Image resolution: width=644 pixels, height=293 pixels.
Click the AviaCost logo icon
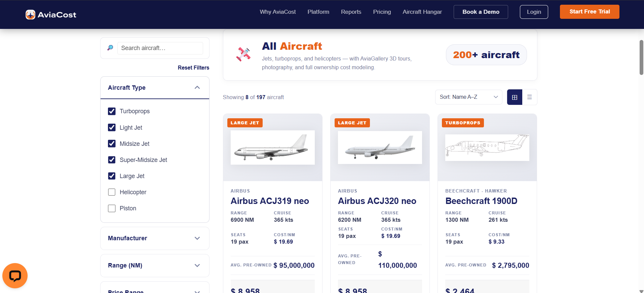pos(30,15)
